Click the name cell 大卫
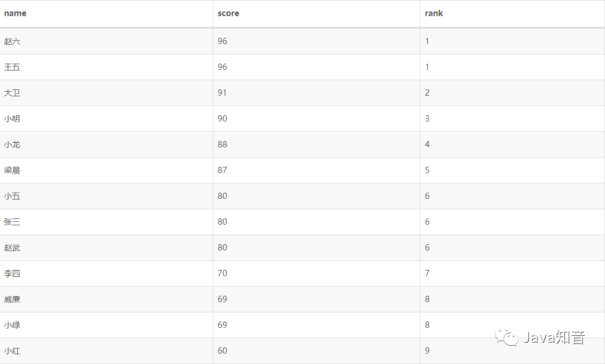 pyautogui.click(x=12, y=93)
